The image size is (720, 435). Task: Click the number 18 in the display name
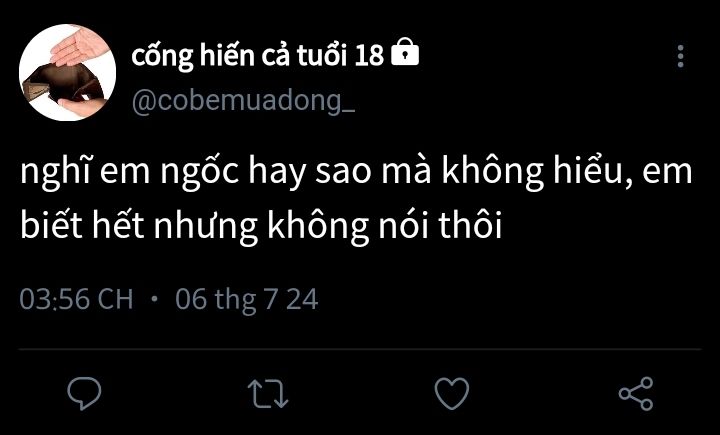click(369, 56)
